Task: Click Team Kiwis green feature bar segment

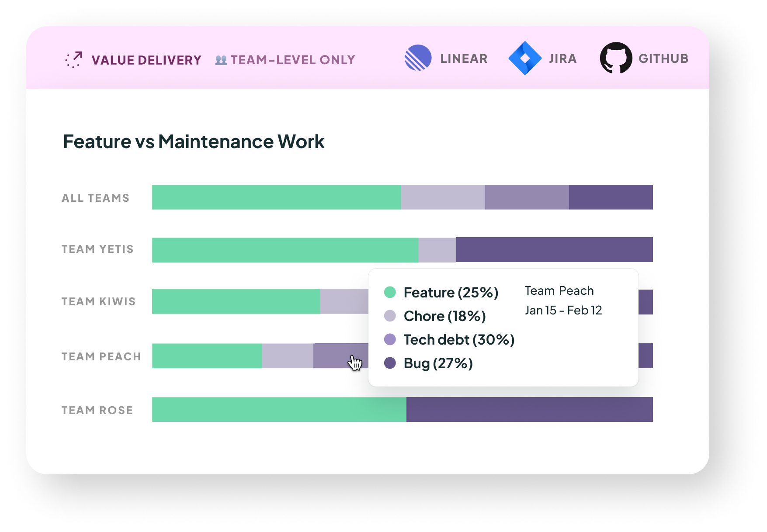Action: (x=236, y=301)
